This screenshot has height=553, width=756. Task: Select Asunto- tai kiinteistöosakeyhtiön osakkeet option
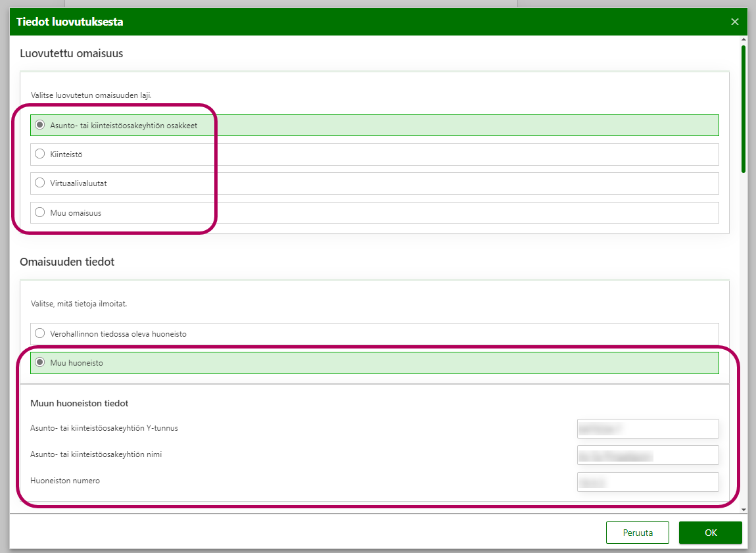[x=40, y=125]
